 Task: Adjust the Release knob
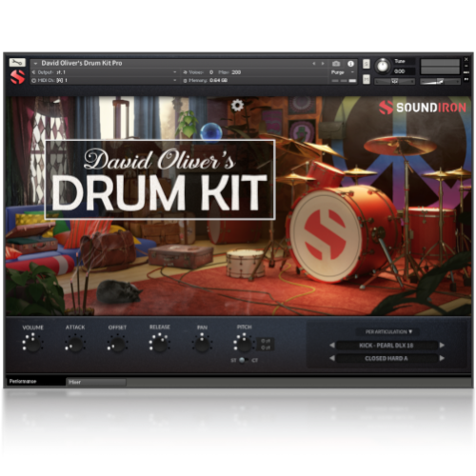159,344
